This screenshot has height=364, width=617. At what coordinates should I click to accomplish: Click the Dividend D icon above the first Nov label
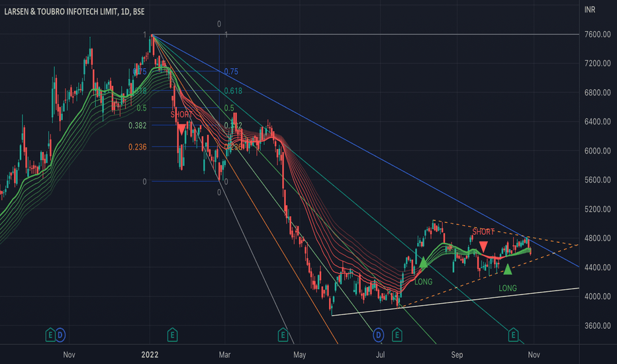60,335
